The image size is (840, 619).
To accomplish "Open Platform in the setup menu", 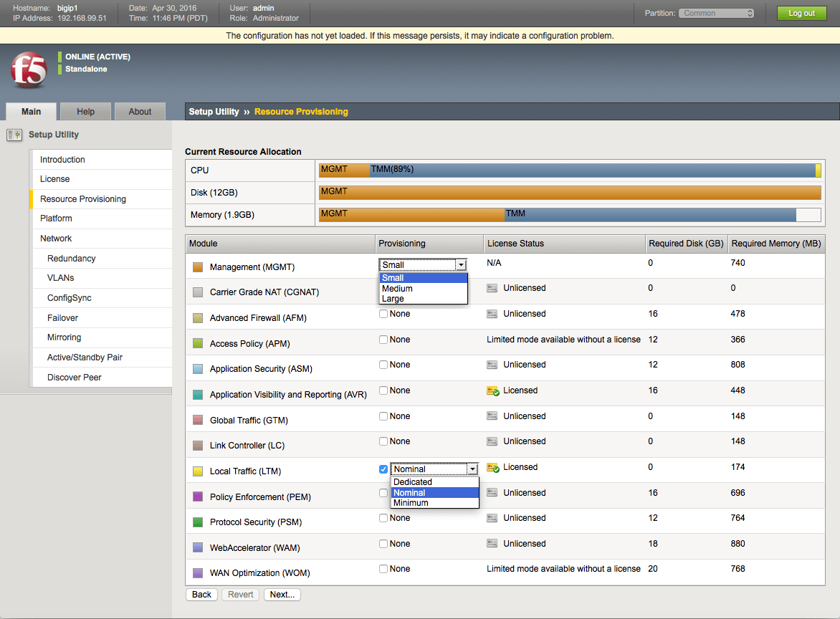I will 102,219.
